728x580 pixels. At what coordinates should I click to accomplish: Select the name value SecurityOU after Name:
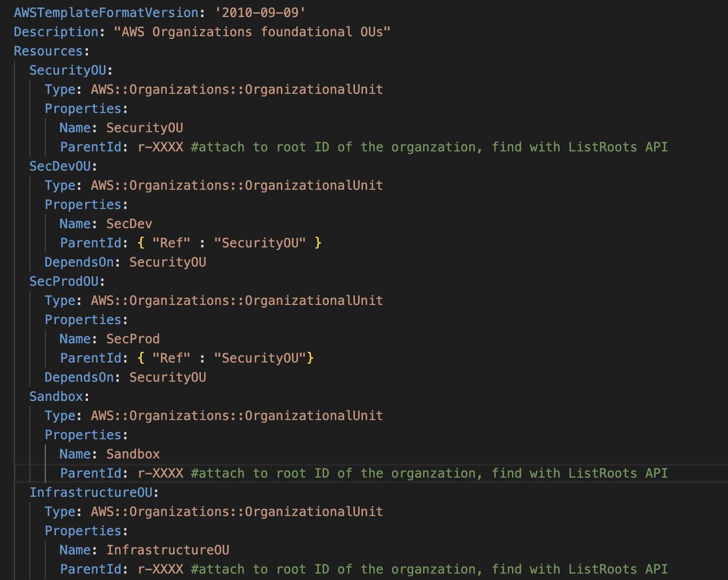point(144,127)
